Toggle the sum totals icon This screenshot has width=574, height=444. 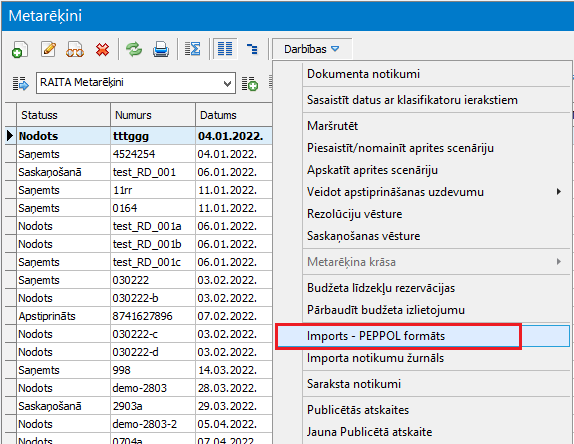193,49
